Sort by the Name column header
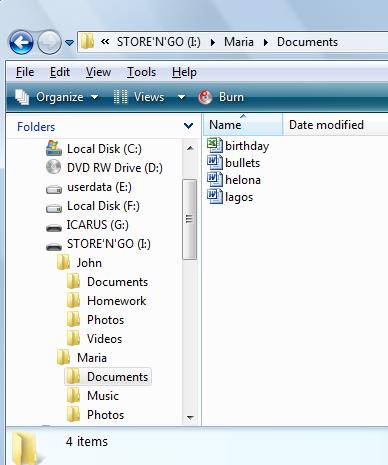This screenshot has height=465, width=388. click(243, 125)
